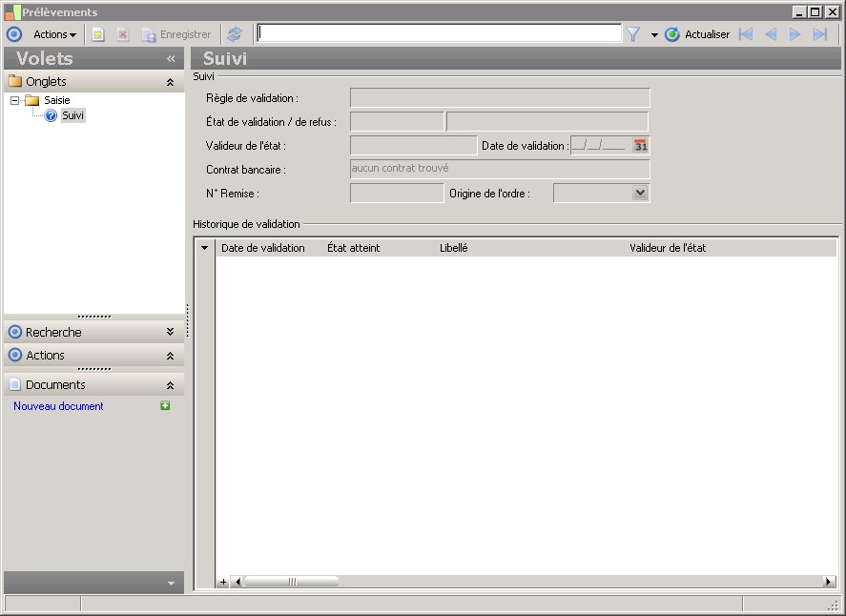This screenshot has width=846, height=616.
Task: Collapse the Saisie tree node
Action: (15, 100)
